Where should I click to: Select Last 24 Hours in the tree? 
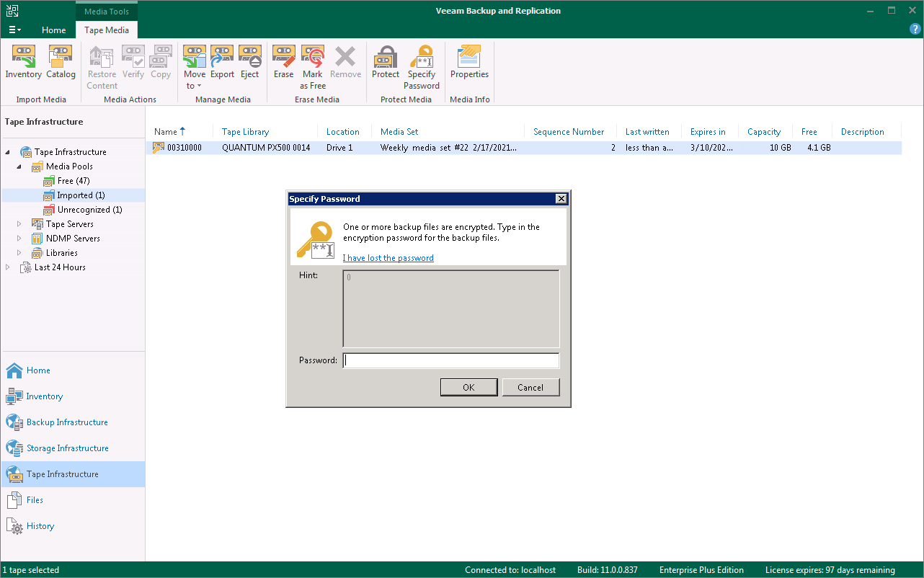coord(60,267)
